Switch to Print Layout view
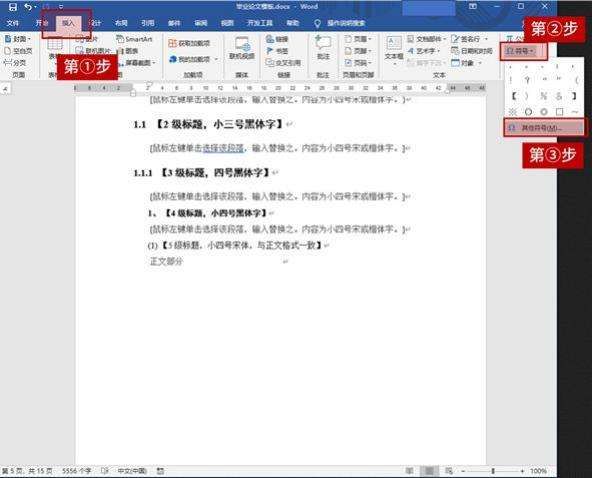The width and height of the screenshot is (592, 478). pyautogui.click(x=429, y=471)
